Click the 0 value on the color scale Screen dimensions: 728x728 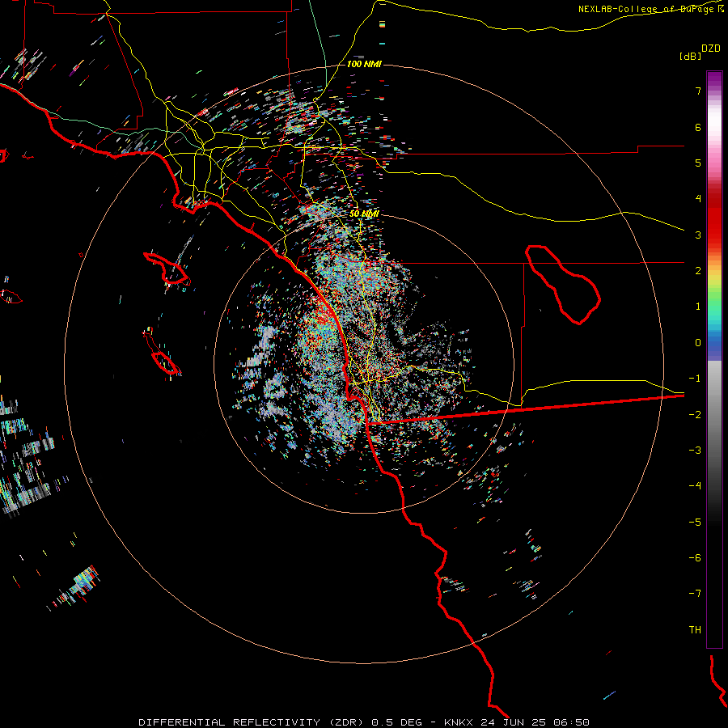pyautogui.click(x=698, y=343)
